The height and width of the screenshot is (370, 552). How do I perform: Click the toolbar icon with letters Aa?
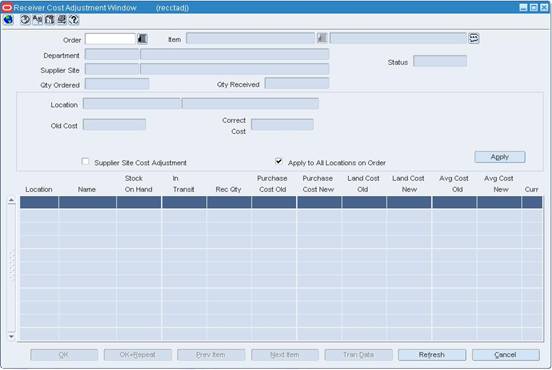pos(37,20)
